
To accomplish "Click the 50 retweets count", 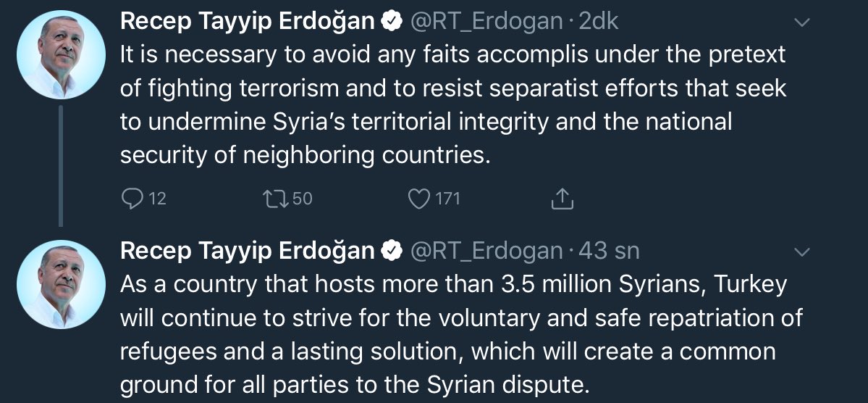I will coord(303,198).
